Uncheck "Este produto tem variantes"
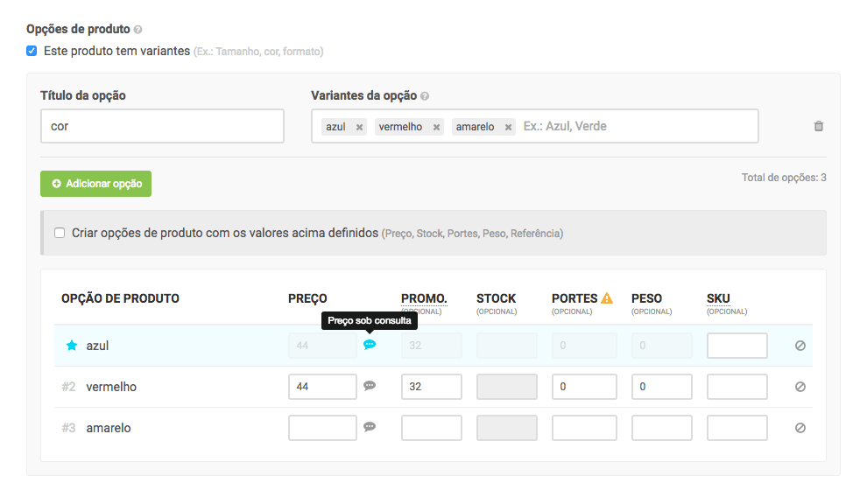867x504 pixels. pyautogui.click(x=32, y=51)
